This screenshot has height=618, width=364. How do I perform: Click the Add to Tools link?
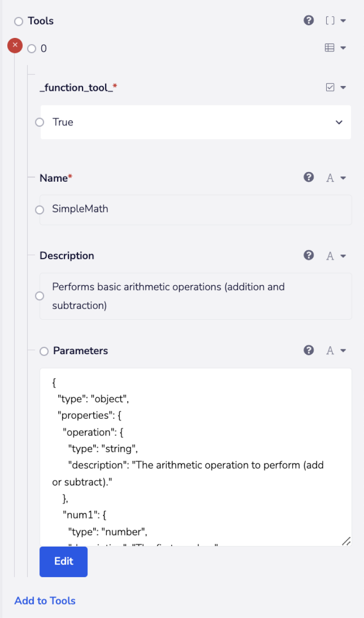coord(45,601)
